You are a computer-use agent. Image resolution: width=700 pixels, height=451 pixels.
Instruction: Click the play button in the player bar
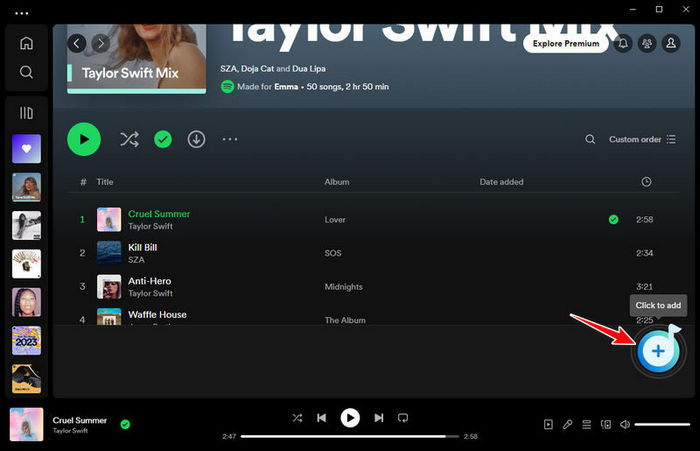coord(350,418)
